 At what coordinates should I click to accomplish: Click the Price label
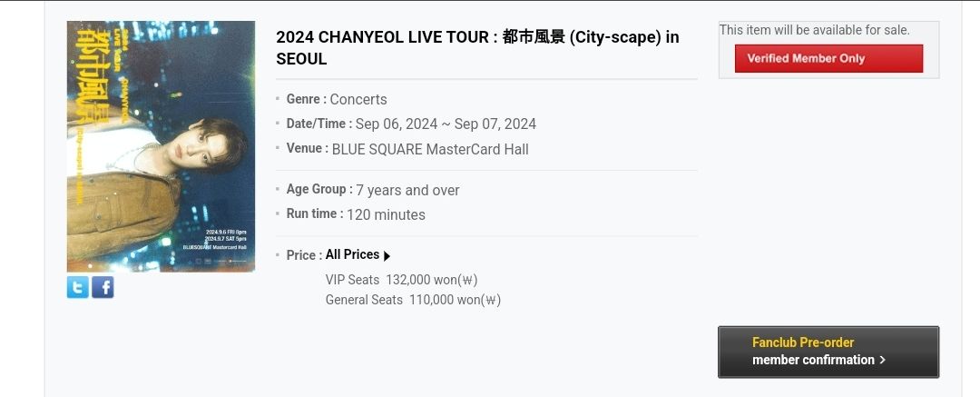[x=304, y=255]
